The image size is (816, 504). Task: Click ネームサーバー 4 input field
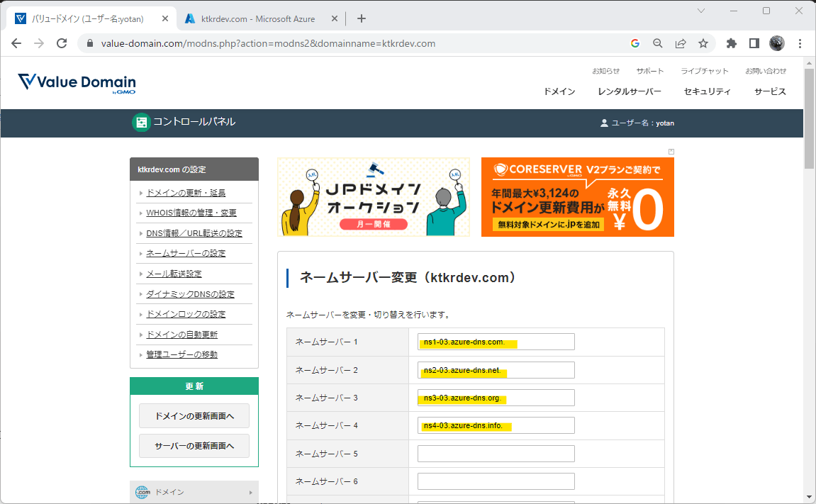click(496, 425)
